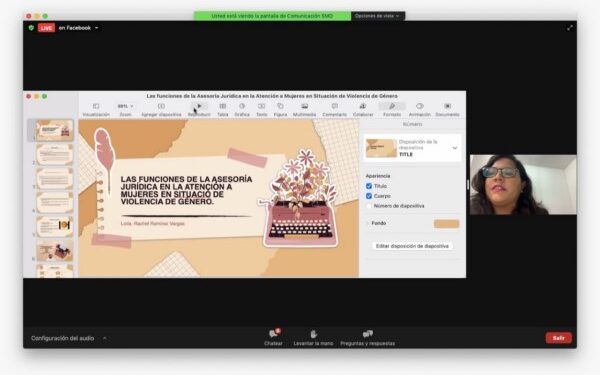Expand the Fondo section disclosure triangle
600x375 pixels.
pos(368,223)
